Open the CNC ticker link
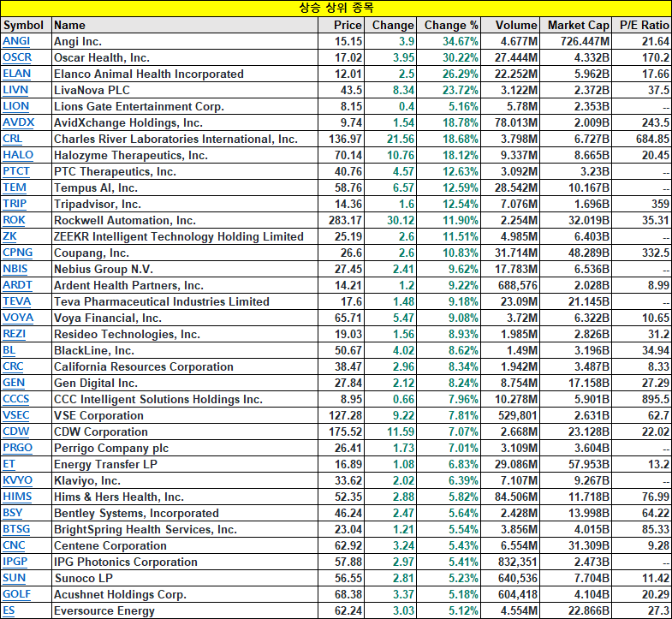672x619 pixels. [x=14, y=546]
